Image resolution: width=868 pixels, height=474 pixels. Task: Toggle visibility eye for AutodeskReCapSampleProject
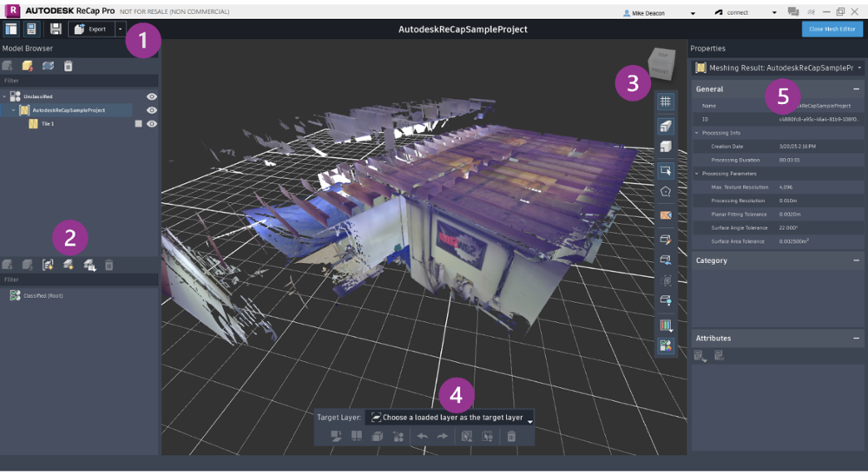151,110
